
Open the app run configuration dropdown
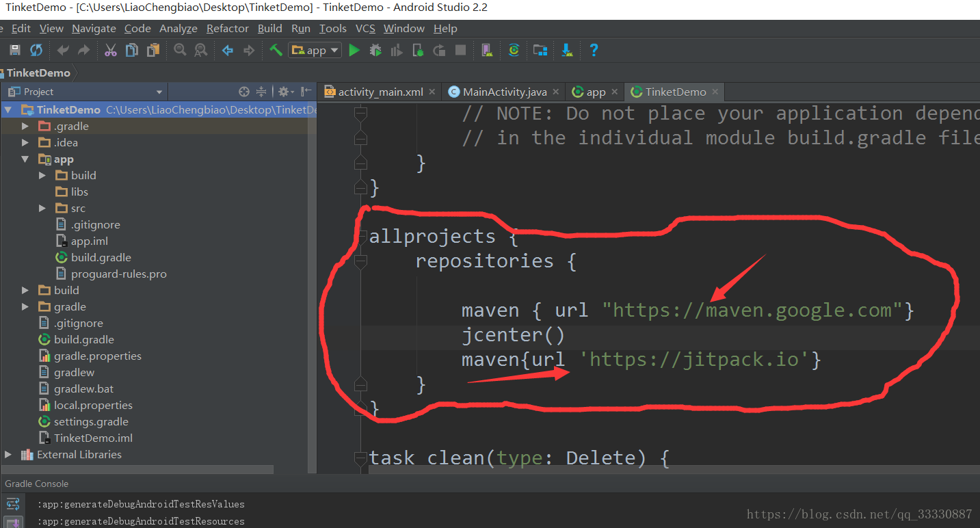coord(315,50)
